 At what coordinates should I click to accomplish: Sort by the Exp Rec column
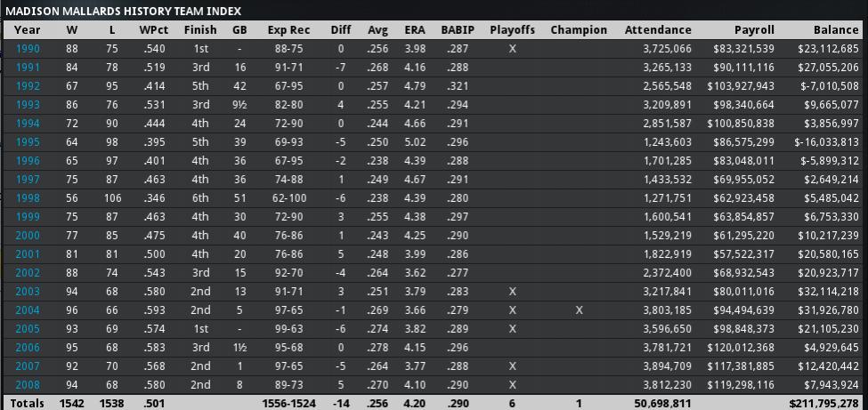tap(289, 29)
